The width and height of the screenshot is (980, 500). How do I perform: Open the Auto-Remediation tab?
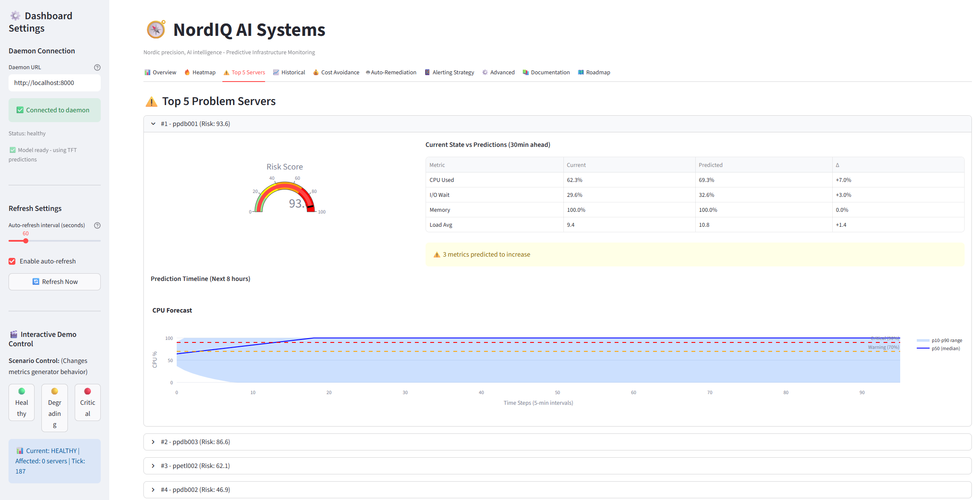(391, 73)
